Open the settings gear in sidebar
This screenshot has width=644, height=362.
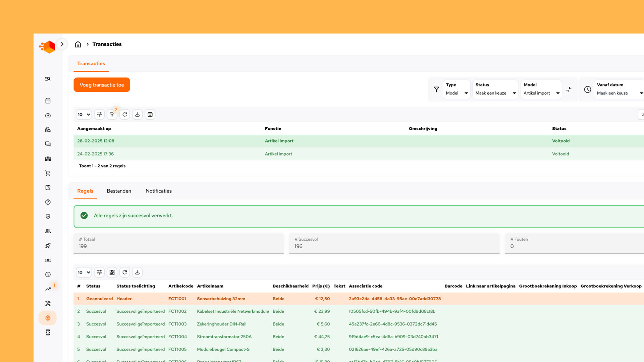click(x=48, y=318)
